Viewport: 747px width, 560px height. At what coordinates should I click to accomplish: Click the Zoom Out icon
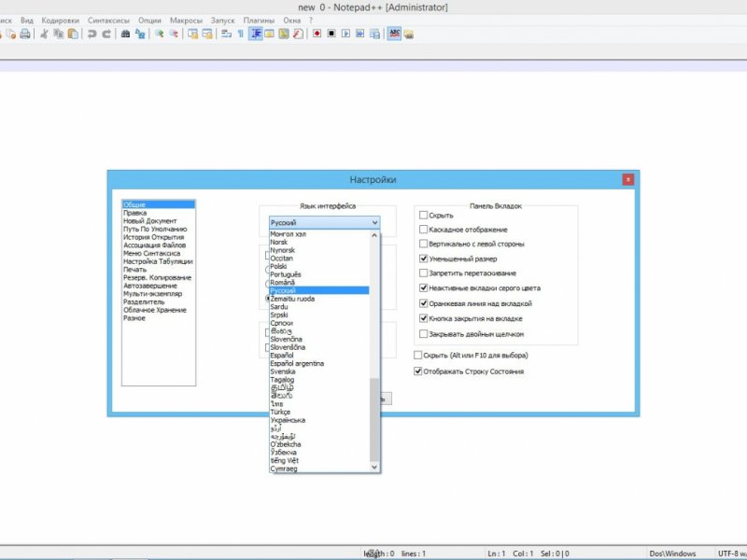point(174,34)
